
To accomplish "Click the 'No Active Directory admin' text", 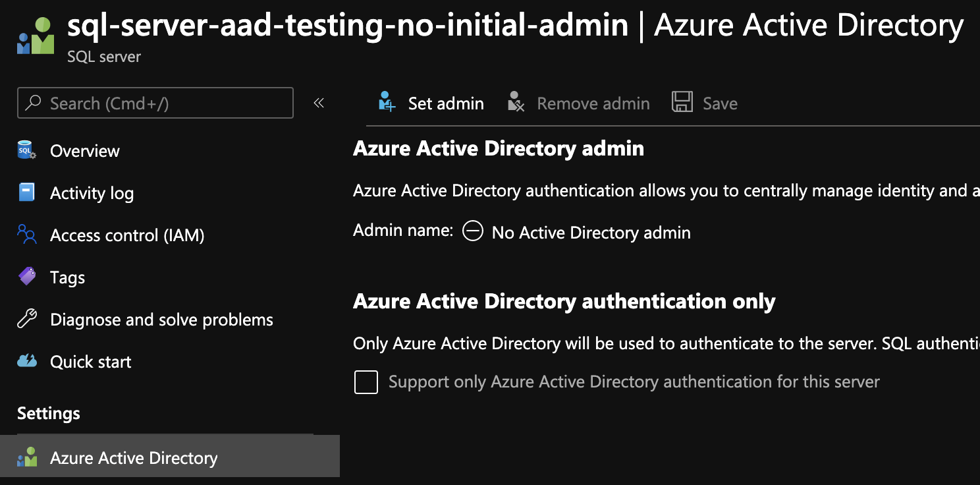I will point(591,233).
